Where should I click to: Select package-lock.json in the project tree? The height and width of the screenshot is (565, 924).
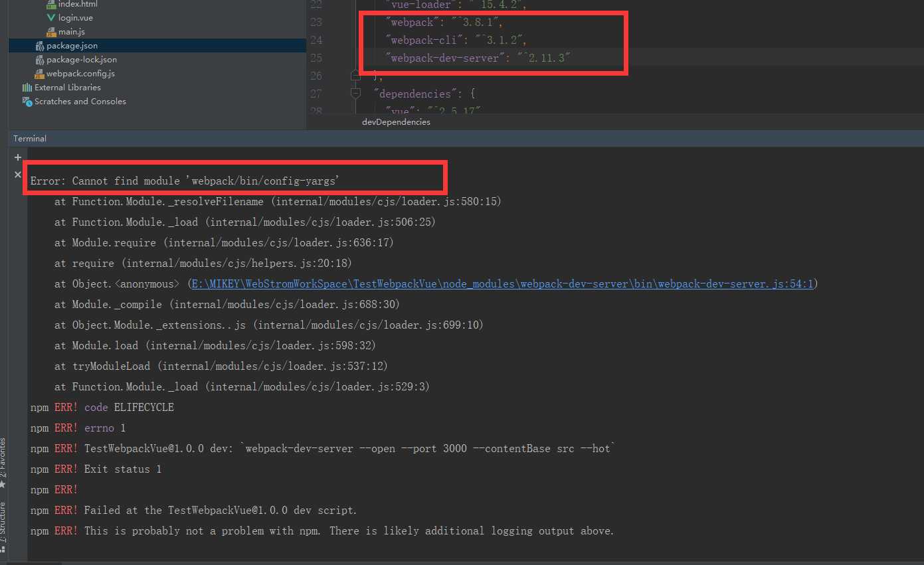pyautogui.click(x=82, y=60)
